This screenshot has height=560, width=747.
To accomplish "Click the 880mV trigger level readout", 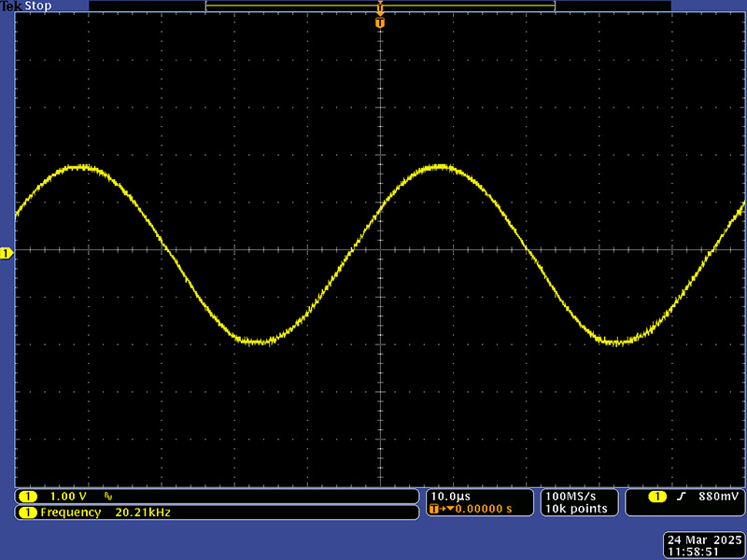I will tap(717, 496).
